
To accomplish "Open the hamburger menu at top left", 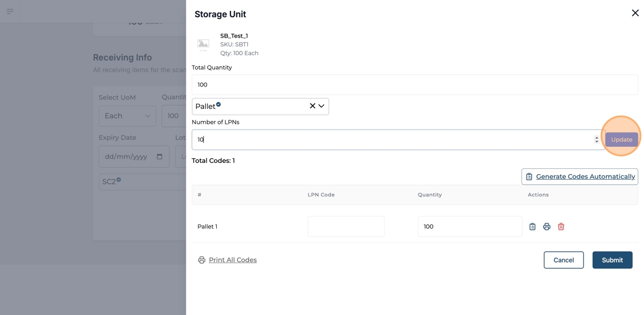I will pos(10,12).
